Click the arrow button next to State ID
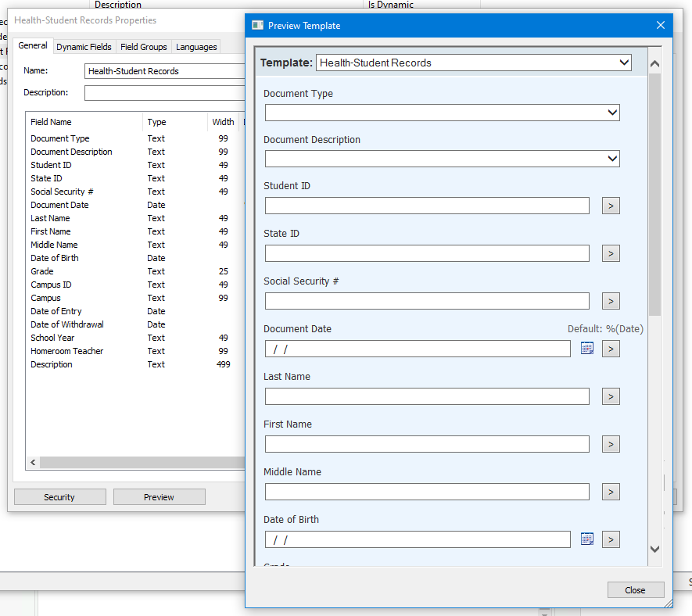This screenshot has height=616, width=692. (611, 253)
